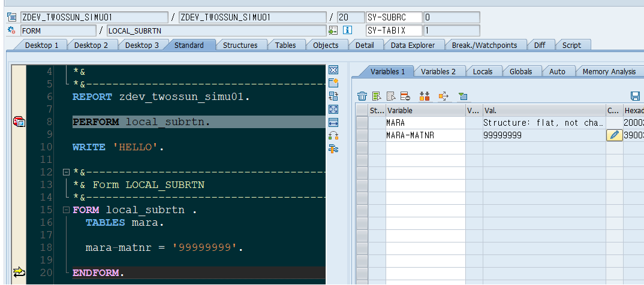Click the navigate-to-source icon beside LOCAL_SUBRTN

coord(333,31)
